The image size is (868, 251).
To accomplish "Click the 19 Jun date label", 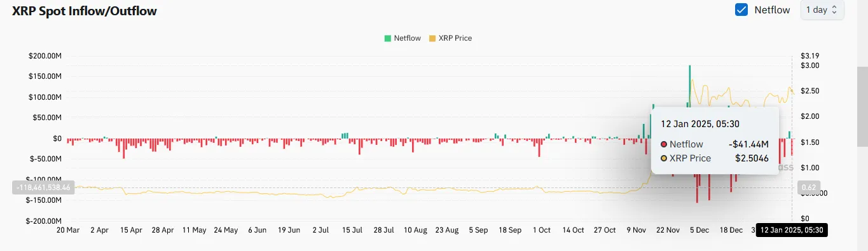I will tap(289, 230).
